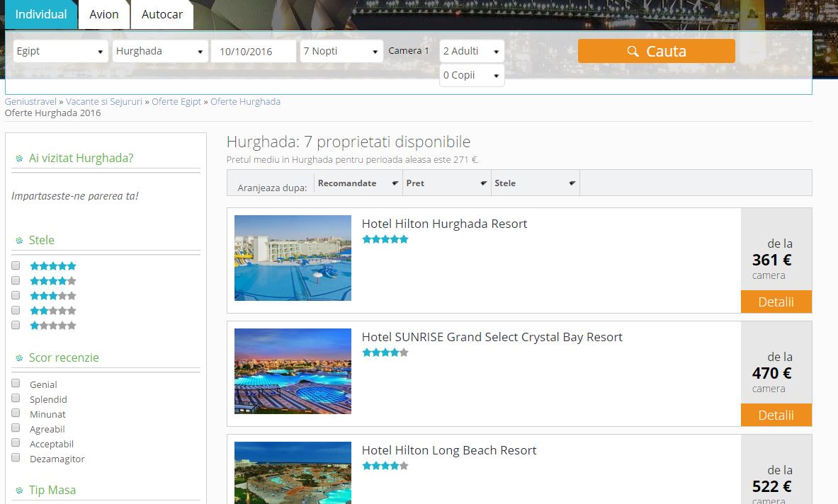
Task: Open the Stele sort dropdown
Action: coord(535,183)
